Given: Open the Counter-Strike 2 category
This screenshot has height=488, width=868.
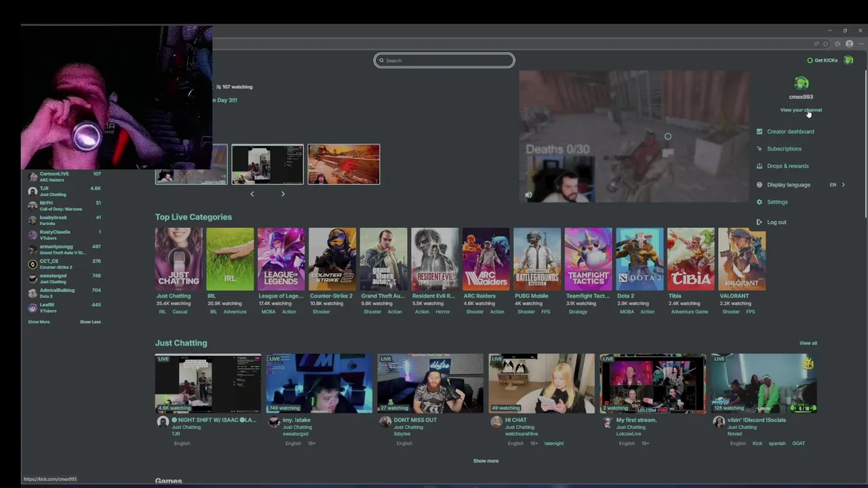Looking at the screenshot, I should click(332, 259).
